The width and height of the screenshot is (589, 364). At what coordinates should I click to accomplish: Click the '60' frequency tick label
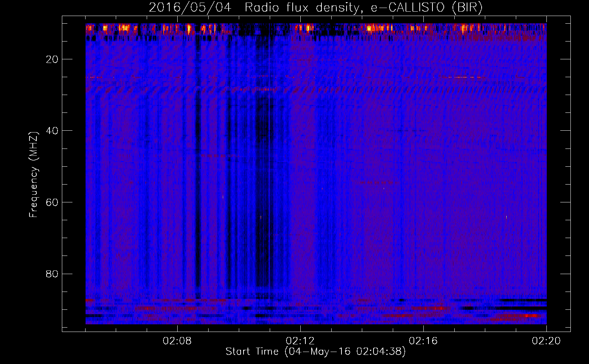pyautogui.click(x=52, y=202)
